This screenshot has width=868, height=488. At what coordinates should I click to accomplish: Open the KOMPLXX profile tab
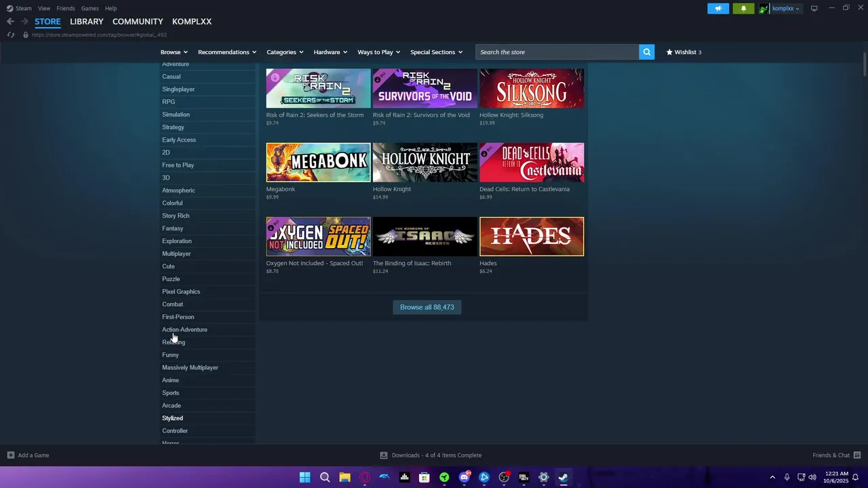192,22
